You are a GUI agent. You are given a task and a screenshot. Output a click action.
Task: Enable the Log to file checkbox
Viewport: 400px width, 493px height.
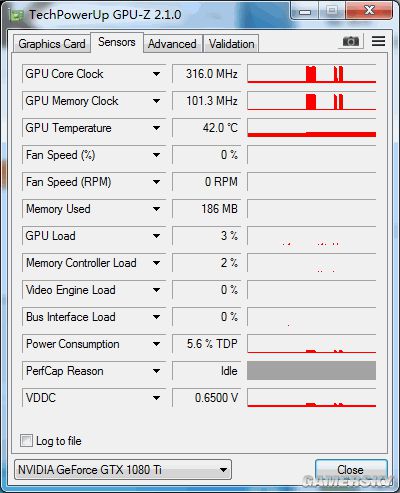[x=26, y=440]
